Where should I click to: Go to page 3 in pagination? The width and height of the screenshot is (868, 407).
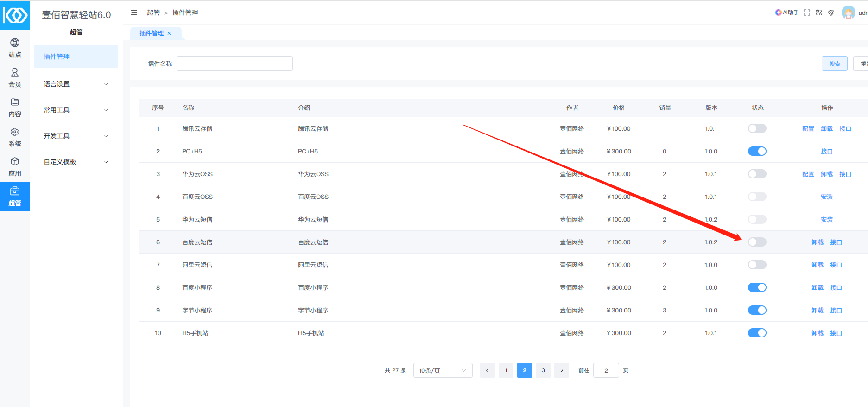pos(543,370)
